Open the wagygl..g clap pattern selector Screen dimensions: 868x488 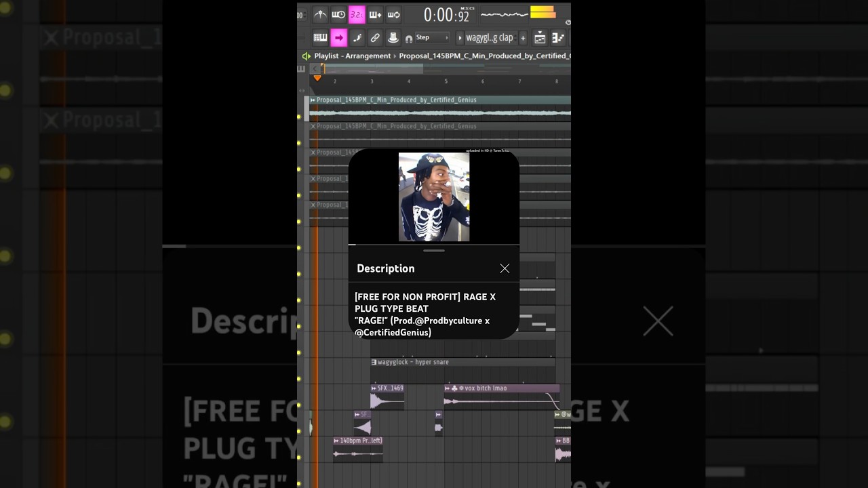pyautogui.click(x=491, y=38)
